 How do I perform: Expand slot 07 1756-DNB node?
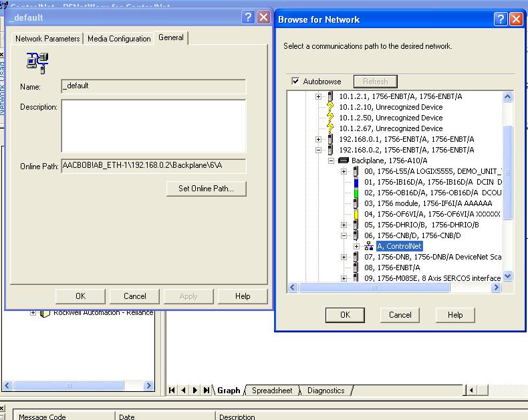point(344,257)
